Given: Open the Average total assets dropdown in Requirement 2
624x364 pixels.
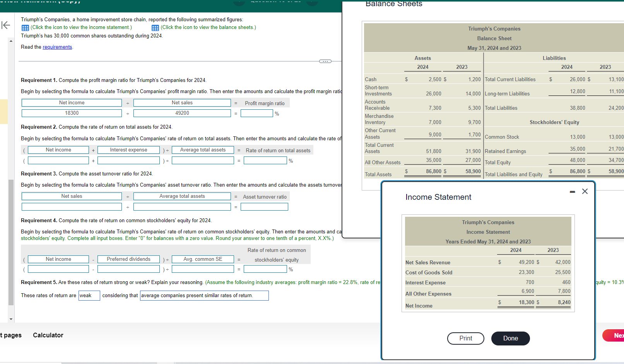Looking at the screenshot, I should (x=203, y=150).
